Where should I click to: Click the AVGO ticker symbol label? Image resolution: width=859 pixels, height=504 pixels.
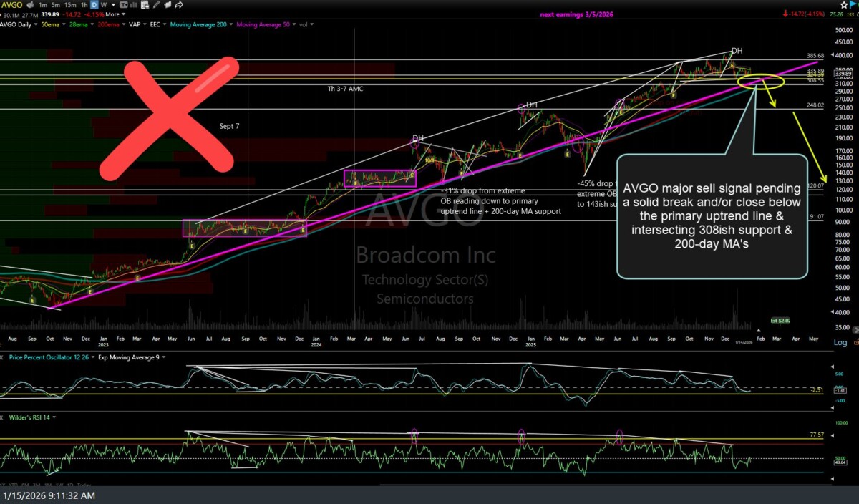(12, 4)
